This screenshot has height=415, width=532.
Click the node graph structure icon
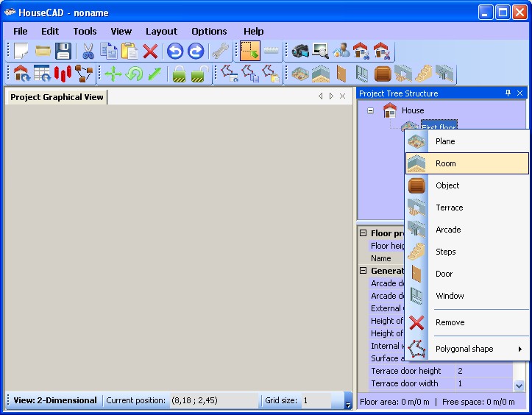coord(83,74)
